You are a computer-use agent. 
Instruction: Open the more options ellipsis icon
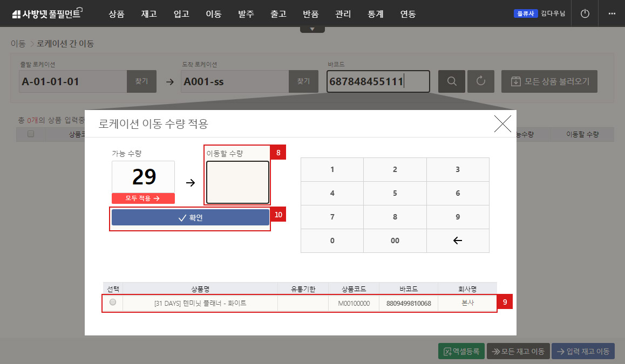point(612,13)
